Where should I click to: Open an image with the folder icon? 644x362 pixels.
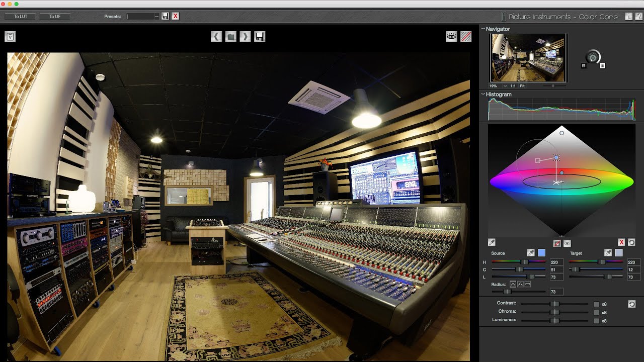[231, 37]
